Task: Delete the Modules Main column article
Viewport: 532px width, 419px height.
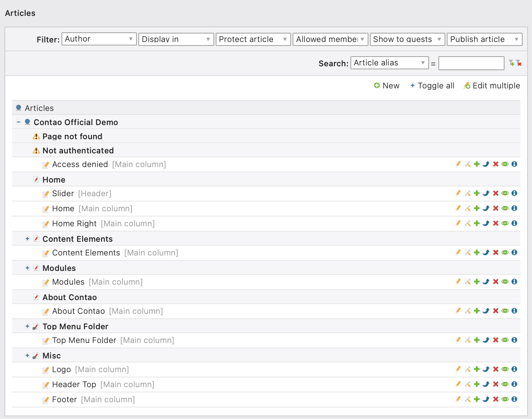Action: point(496,282)
